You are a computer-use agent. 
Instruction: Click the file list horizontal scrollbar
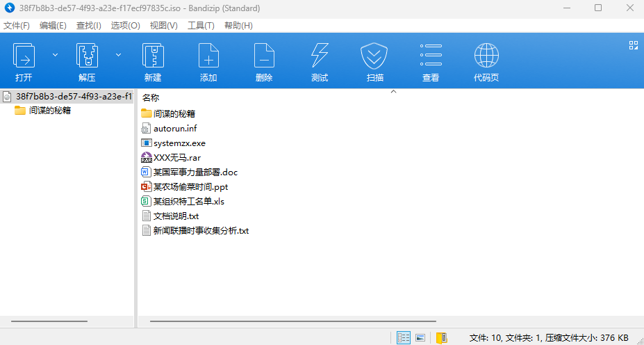[293, 321]
